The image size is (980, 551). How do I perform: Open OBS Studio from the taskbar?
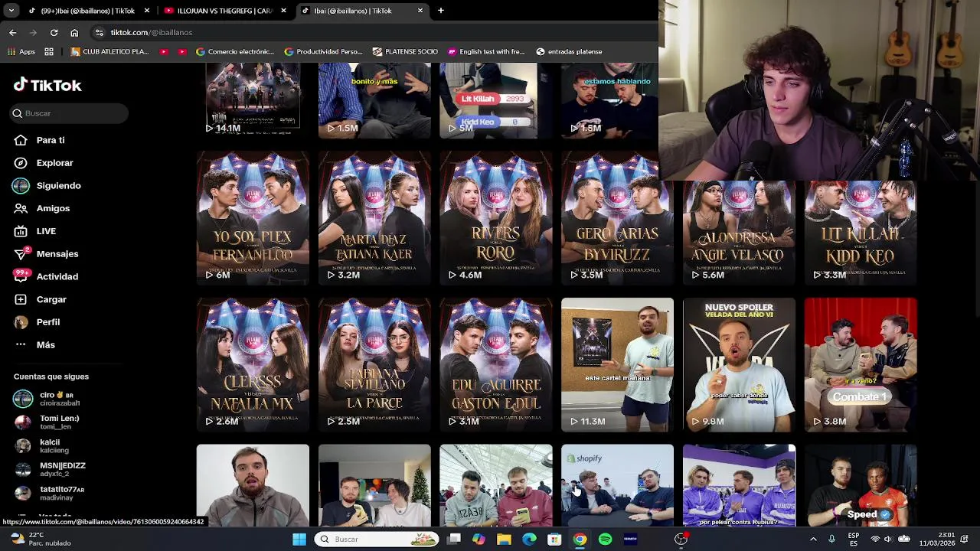click(681, 540)
